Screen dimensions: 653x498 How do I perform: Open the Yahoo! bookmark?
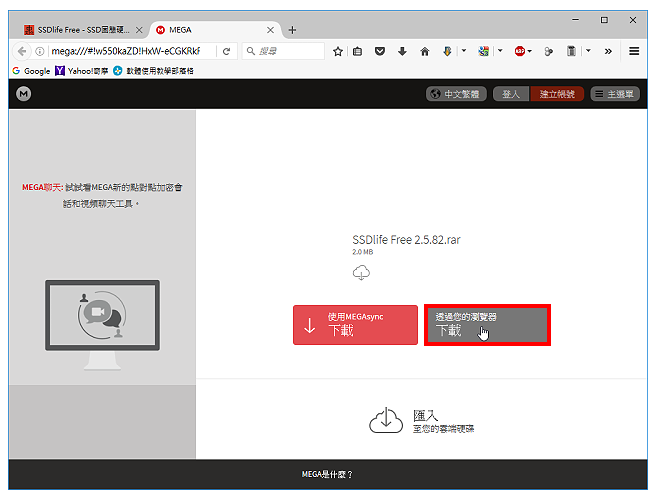[82, 71]
